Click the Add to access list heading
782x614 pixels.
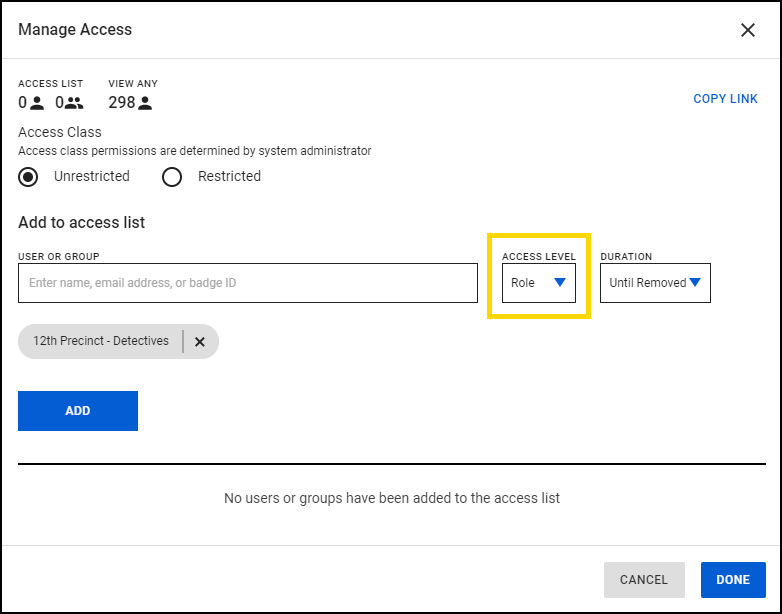82,222
